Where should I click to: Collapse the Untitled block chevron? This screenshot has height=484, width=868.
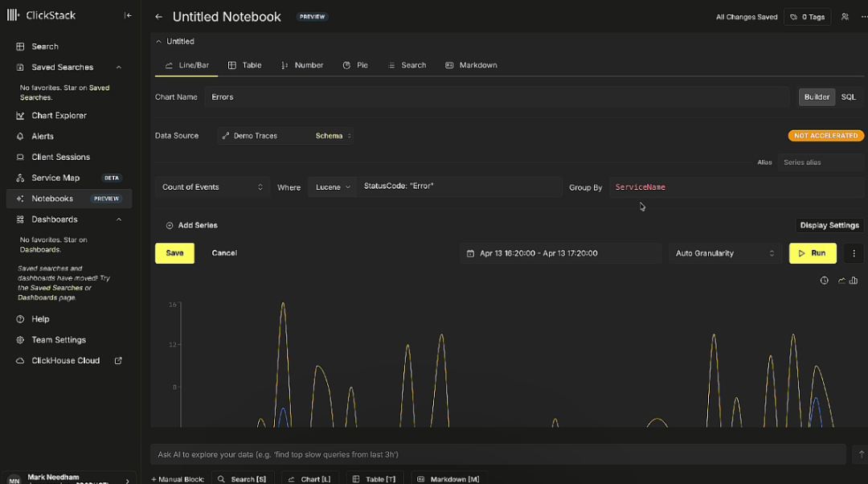tap(159, 42)
